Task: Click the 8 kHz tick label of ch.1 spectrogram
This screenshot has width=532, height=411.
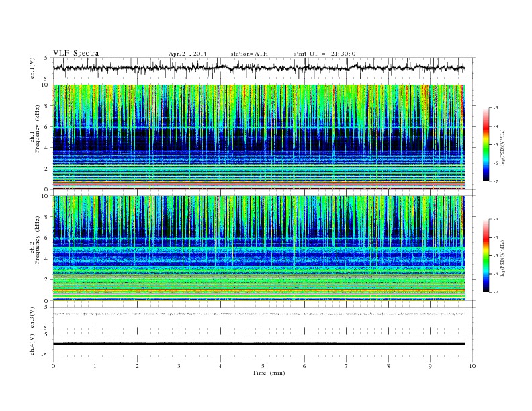Action: pos(47,106)
